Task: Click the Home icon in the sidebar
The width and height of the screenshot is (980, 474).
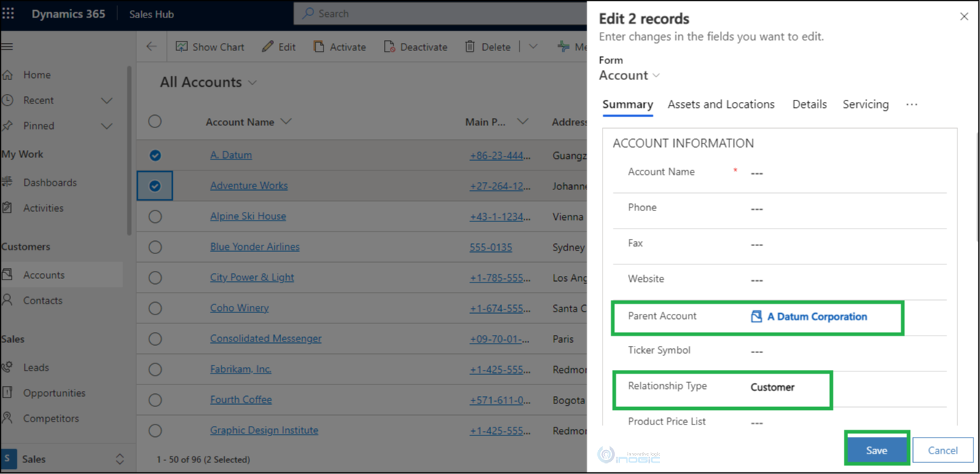Action: click(8, 74)
